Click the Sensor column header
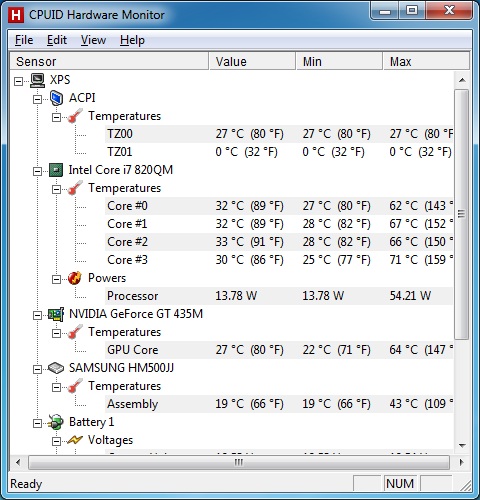 109,61
